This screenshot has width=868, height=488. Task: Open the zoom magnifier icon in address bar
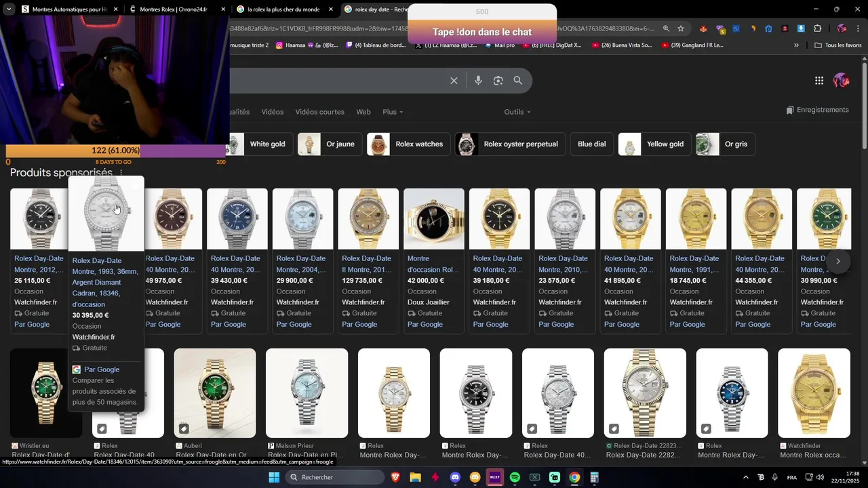(666, 28)
